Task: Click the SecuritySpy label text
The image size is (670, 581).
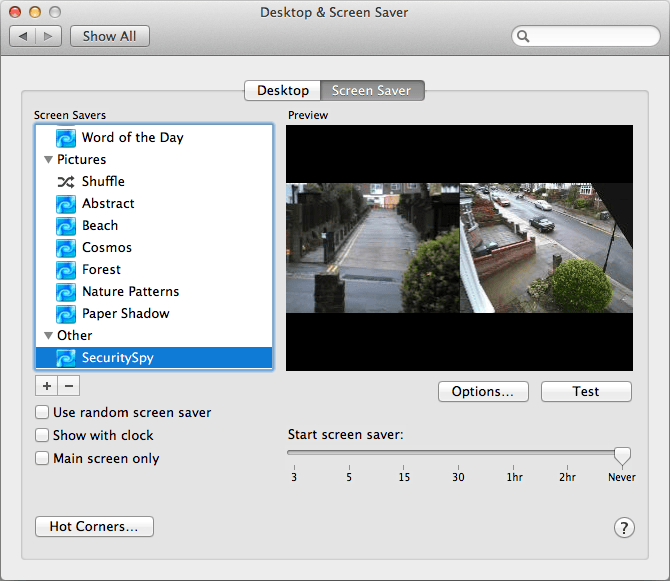Action: (118, 358)
